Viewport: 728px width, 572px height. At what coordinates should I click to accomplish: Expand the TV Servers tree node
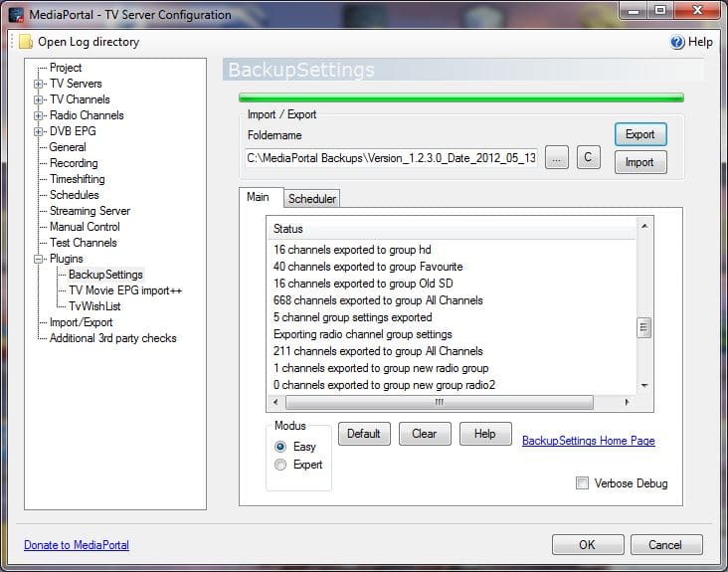[39, 84]
